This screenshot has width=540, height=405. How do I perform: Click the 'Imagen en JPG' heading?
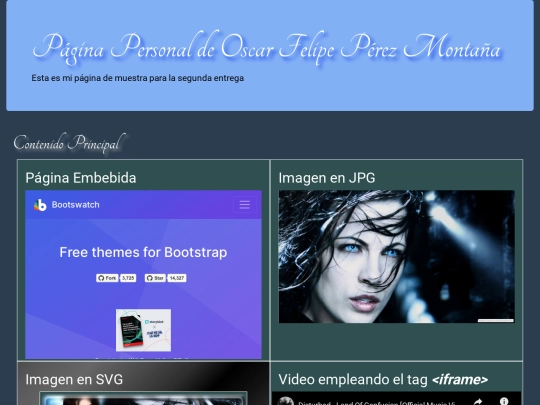tap(327, 178)
